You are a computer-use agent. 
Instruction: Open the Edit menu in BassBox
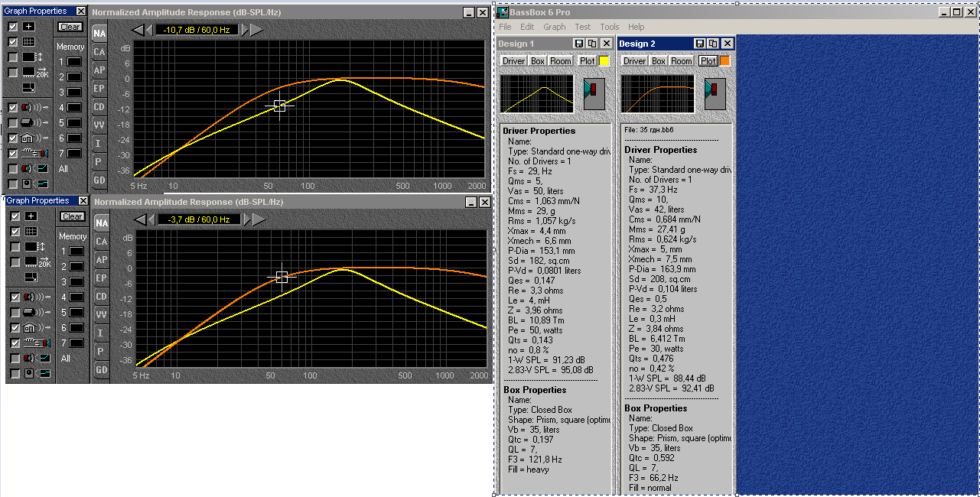(x=528, y=27)
